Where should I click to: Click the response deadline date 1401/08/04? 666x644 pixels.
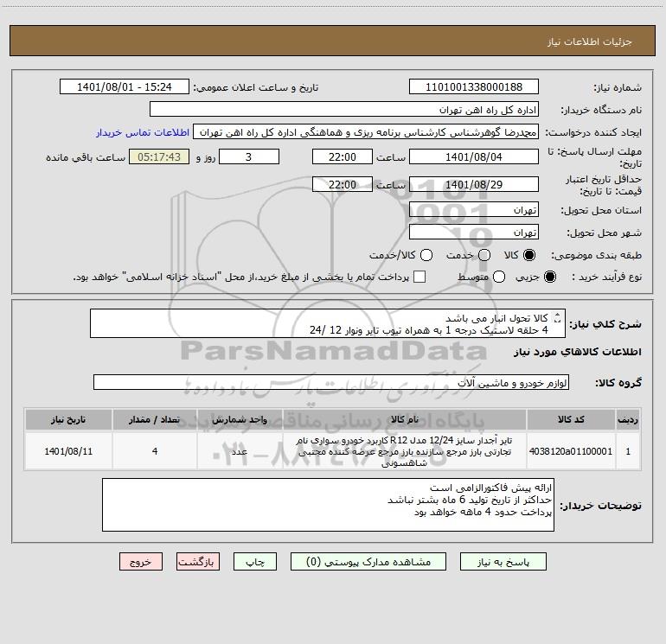pyautogui.click(x=474, y=156)
